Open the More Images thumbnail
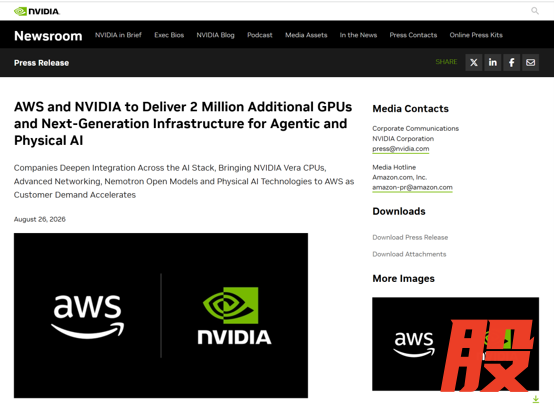This screenshot has height=411, width=554. pyautogui.click(x=455, y=344)
